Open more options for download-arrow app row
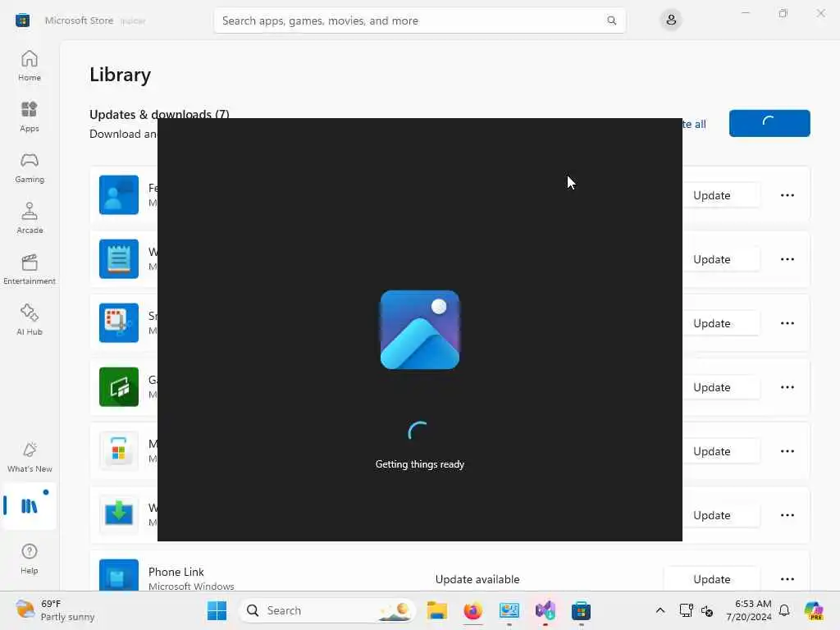Image resolution: width=840 pixels, height=630 pixels. pos(787,515)
